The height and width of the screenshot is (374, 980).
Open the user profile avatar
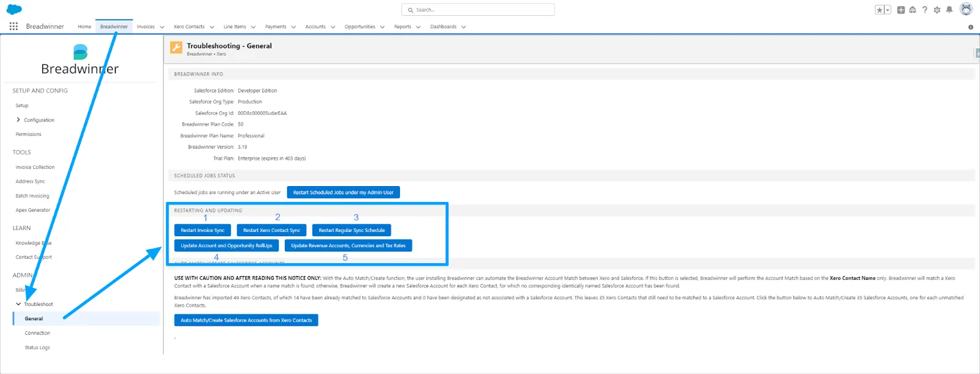pos(966,9)
